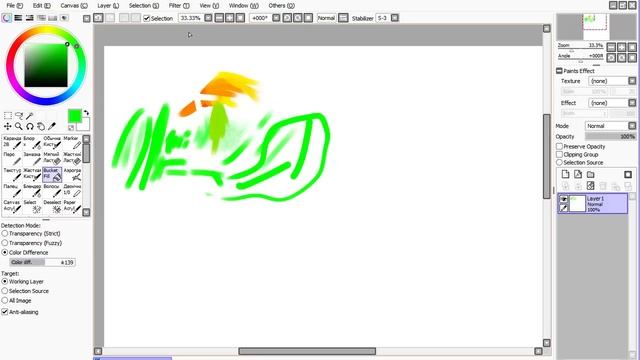Mark the layer as Selection Source

point(560,162)
